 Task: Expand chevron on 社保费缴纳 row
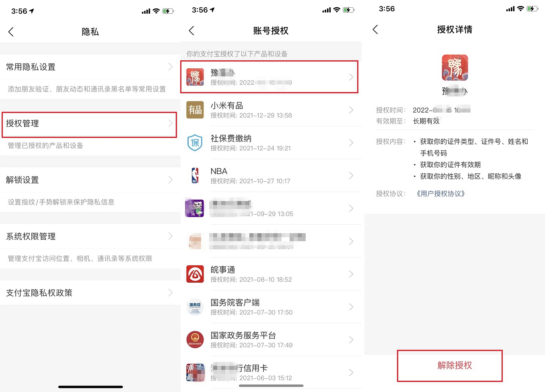click(351, 143)
